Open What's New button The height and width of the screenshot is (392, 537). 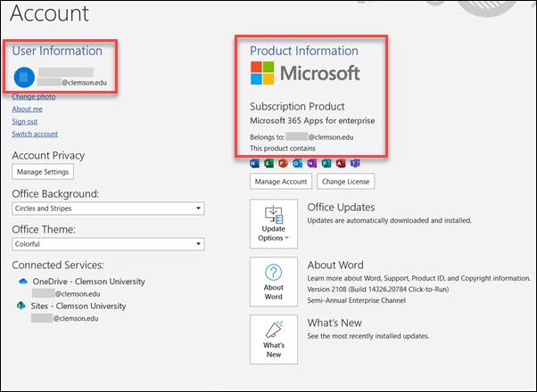click(x=274, y=339)
